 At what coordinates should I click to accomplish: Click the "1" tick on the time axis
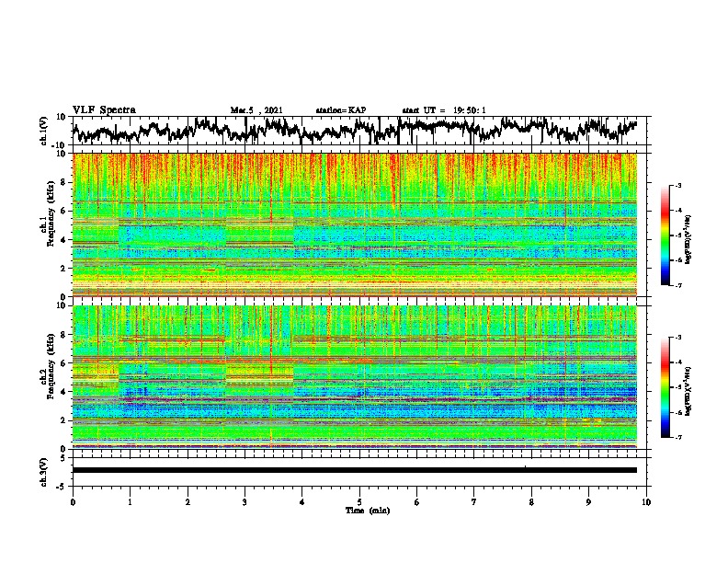pos(130,502)
